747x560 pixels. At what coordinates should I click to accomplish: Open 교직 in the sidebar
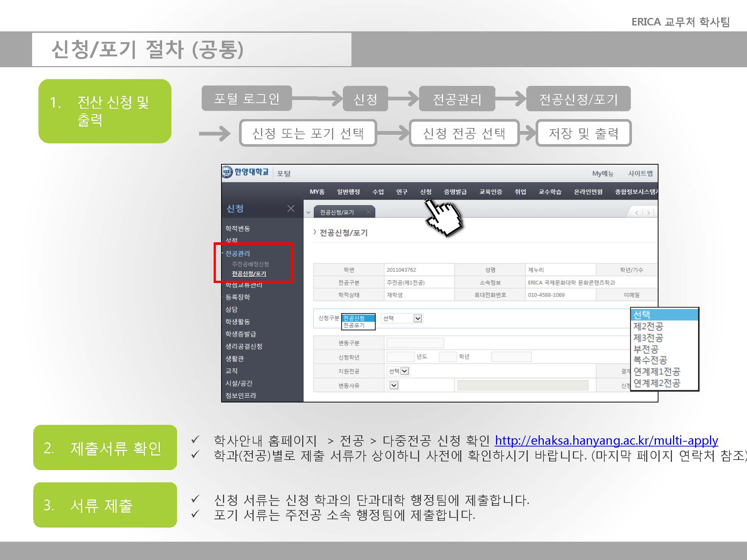232,371
